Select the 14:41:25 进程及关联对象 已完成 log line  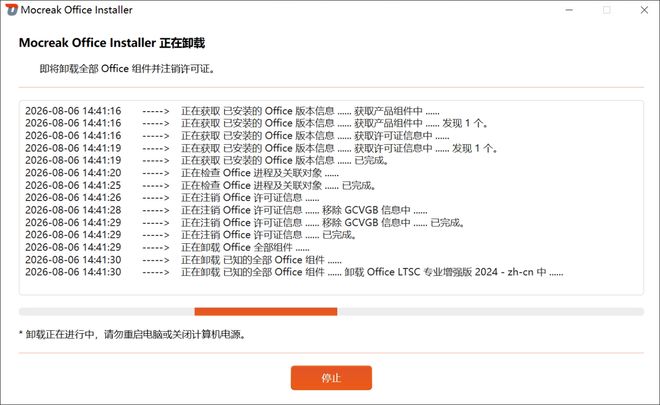pos(201,185)
